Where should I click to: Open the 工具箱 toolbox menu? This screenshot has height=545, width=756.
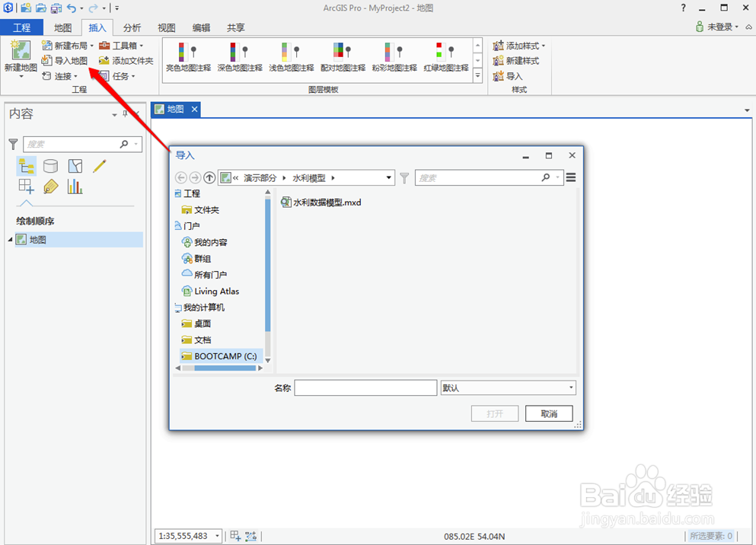click(121, 46)
